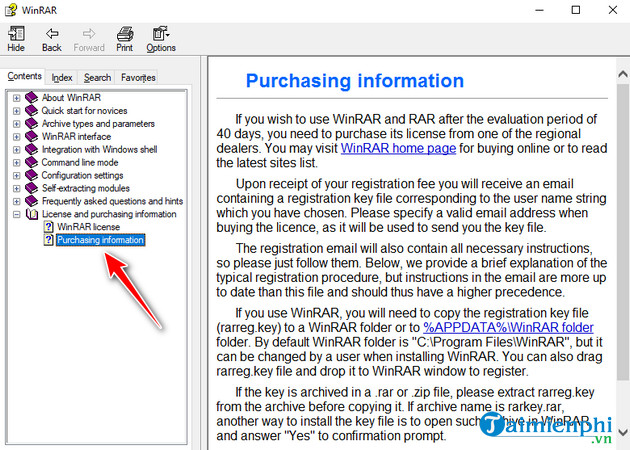Print the current help topic
The height and width of the screenshot is (450, 630).
click(x=125, y=39)
